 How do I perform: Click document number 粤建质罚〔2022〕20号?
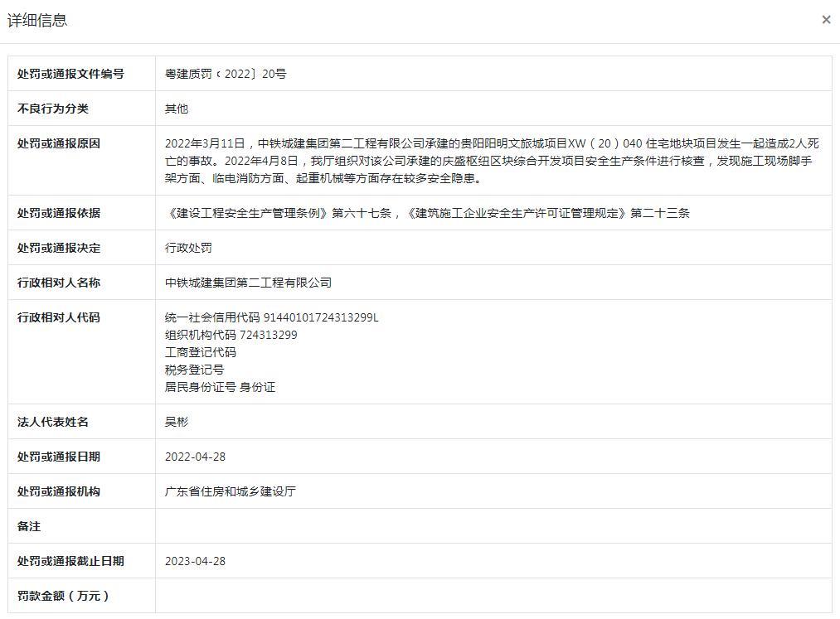[226, 74]
